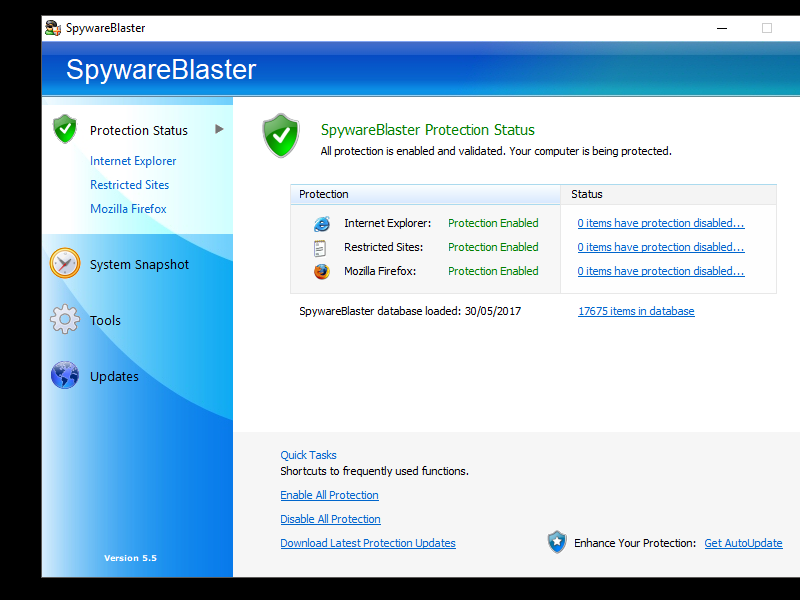Click the Mozilla Firefox icon in the table
800x600 pixels.
pyautogui.click(x=321, y=271)
